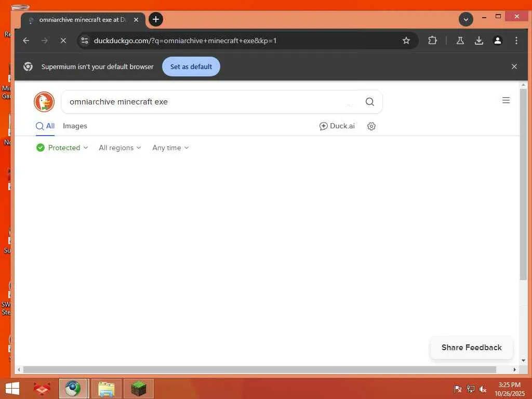Open a new tab with plus button
Screen dimensions: 532x399
coord(156,19)
